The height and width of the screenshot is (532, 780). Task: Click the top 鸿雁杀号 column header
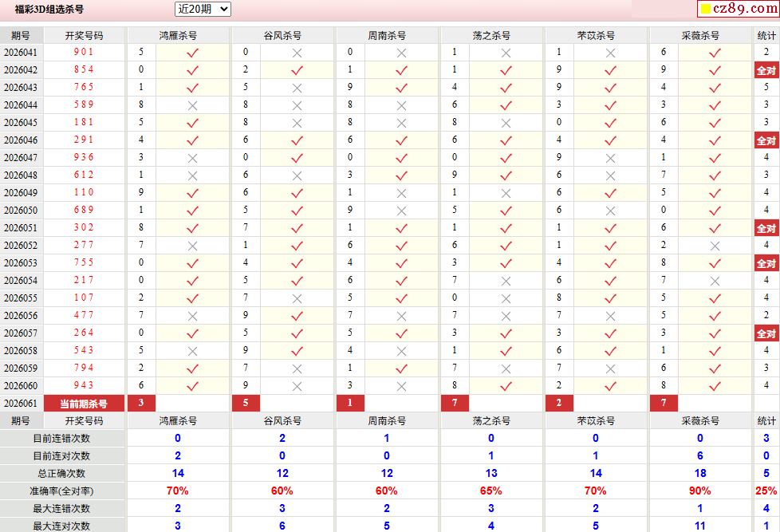(178, 36)
